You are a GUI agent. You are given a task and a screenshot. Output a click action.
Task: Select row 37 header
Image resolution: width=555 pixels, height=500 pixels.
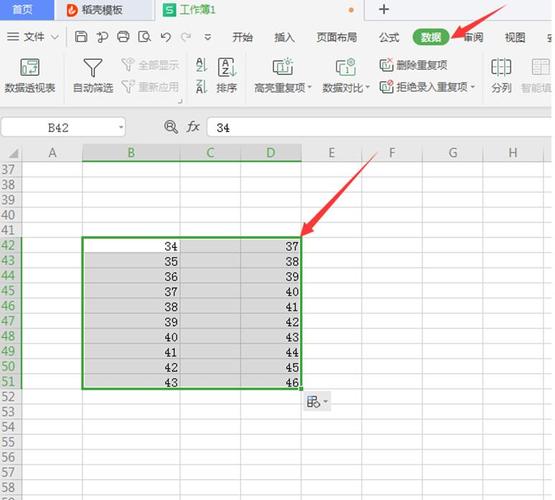pos(11,169)
